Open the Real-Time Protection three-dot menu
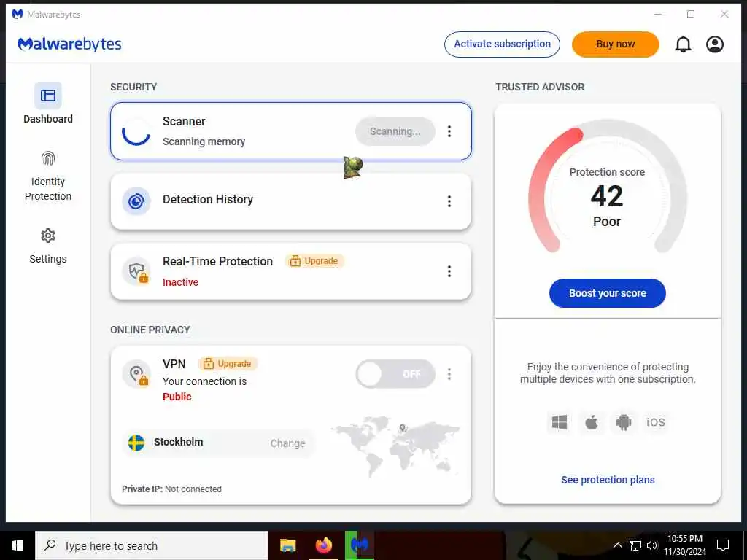747x560 pixels. click(x=449, y=271)
